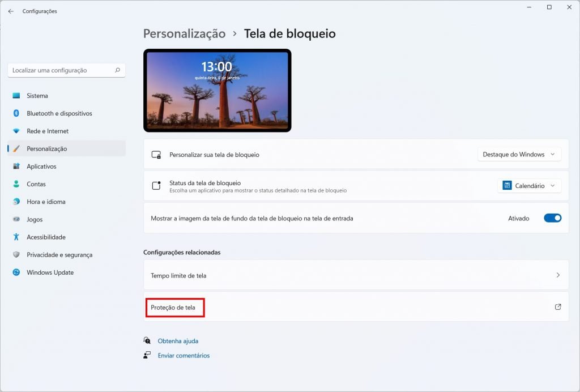This screenshot has height=392, width=580.
Task: Click the Enviar comentários link
Action: 184,356
